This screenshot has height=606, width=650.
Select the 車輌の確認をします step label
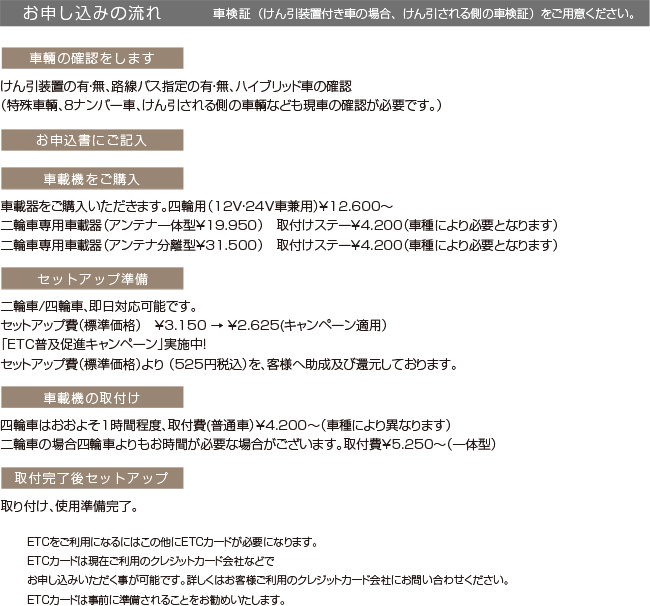[x=92, y=58]
